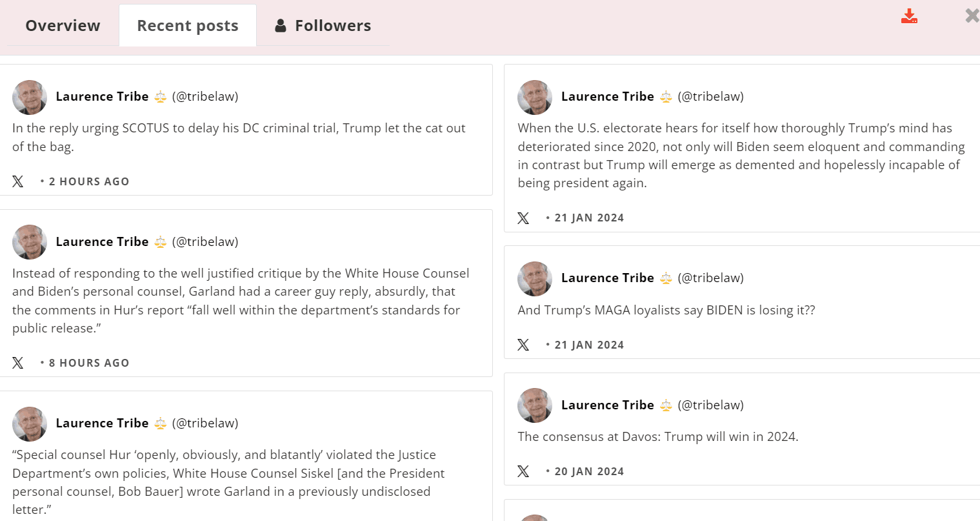
Task: Switch to the Overview tab
Action: (x=63, y=26)
